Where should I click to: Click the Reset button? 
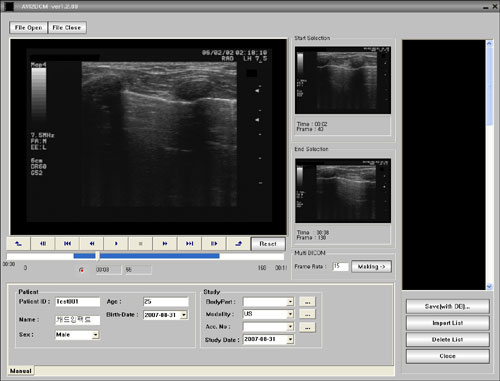point(268,244)
